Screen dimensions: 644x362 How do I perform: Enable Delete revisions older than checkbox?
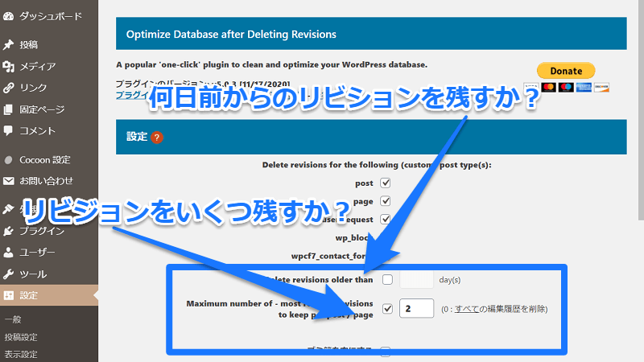(387, 280)
